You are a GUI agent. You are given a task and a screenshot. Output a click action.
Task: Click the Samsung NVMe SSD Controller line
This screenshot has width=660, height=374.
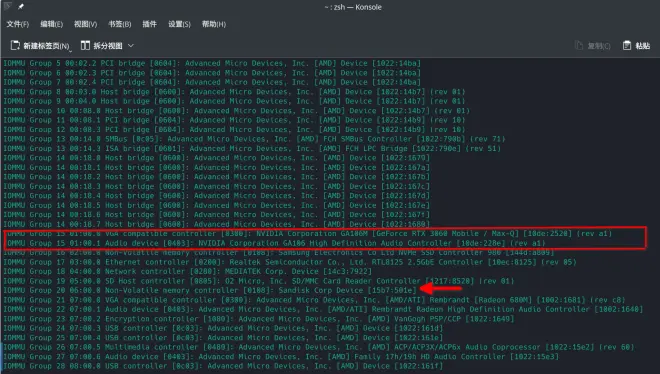[x=279, y=252]
